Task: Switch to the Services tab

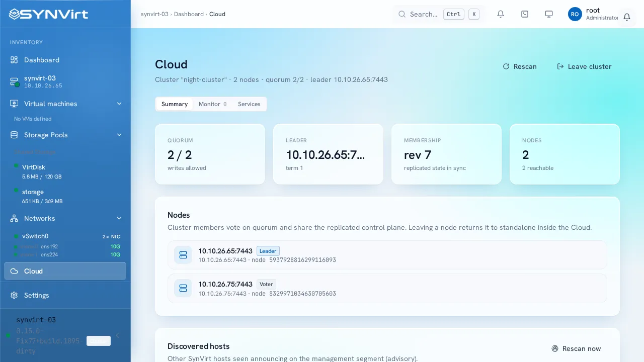Action: coord(249,104)
